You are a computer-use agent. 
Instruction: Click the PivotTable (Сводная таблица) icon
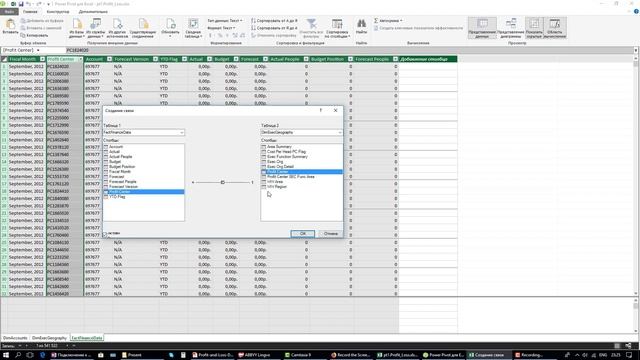pos(193,28)
